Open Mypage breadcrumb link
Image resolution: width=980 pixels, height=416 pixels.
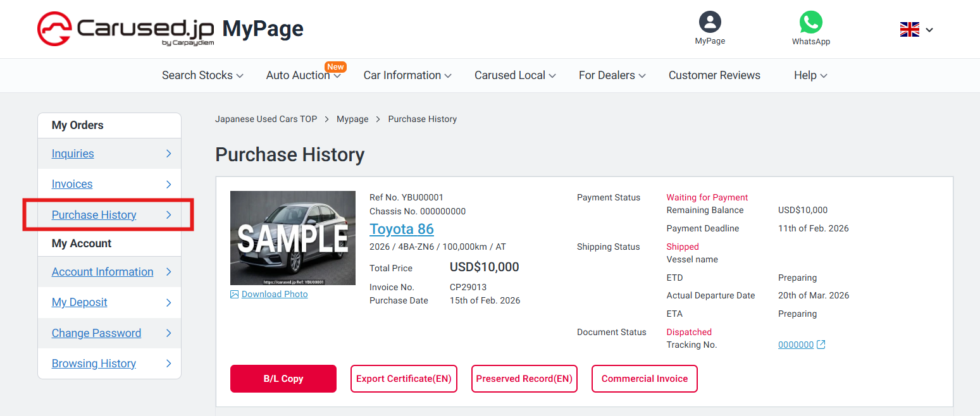pyautogui.click(x=352, y=119)
